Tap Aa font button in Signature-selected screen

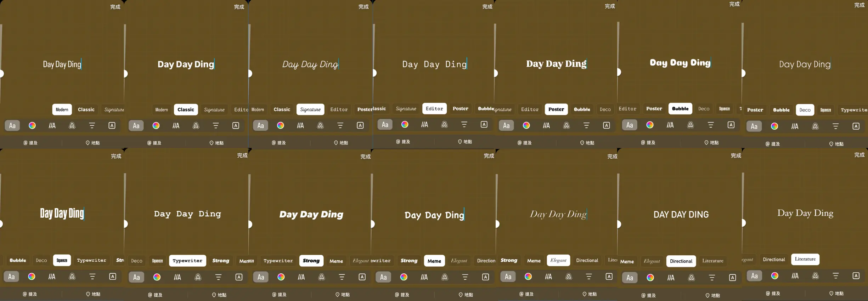260,125
